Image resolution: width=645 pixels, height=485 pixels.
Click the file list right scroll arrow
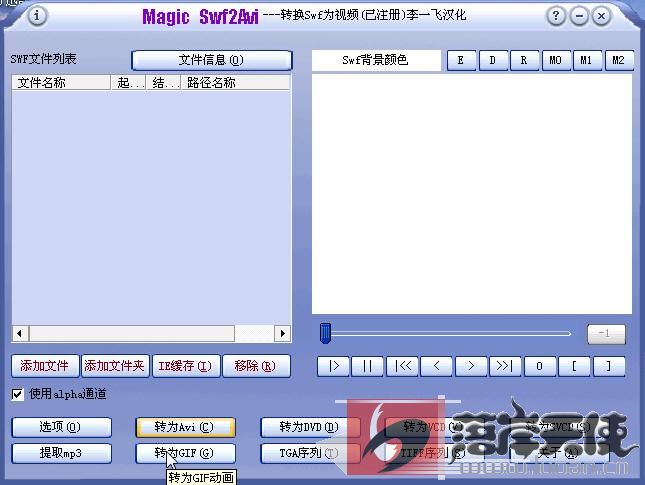tap(282, 333)
